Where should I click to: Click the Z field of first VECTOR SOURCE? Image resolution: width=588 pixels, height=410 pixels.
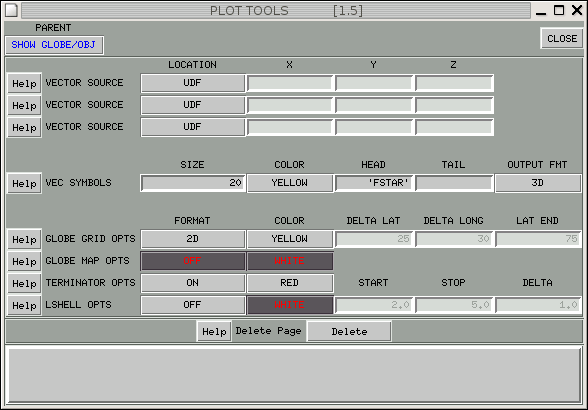[x=454, y=83]
